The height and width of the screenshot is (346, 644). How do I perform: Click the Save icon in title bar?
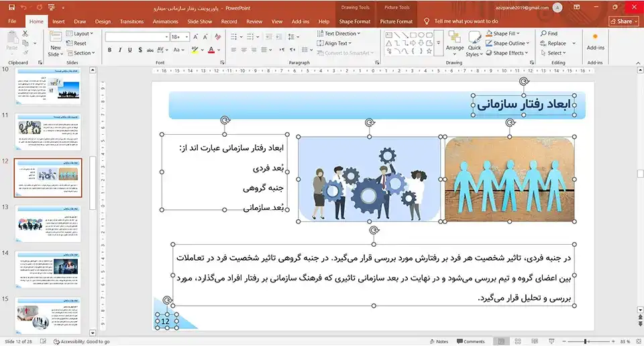pos(11,7)
